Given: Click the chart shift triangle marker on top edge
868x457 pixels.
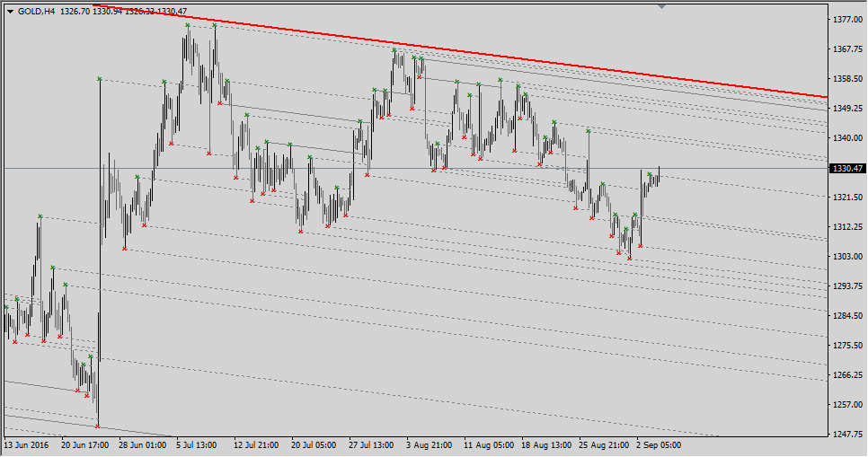Looking at the screenshot, I should pos(662,7).
